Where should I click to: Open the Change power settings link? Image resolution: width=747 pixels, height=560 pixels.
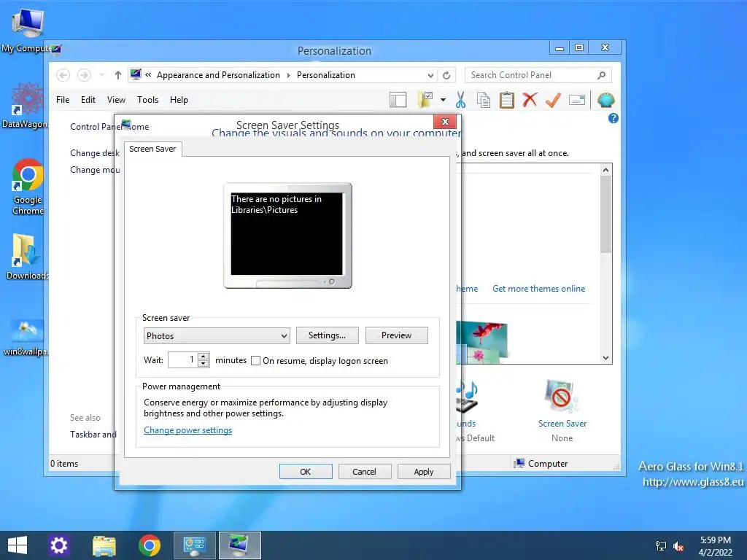(x=187, y=430)
